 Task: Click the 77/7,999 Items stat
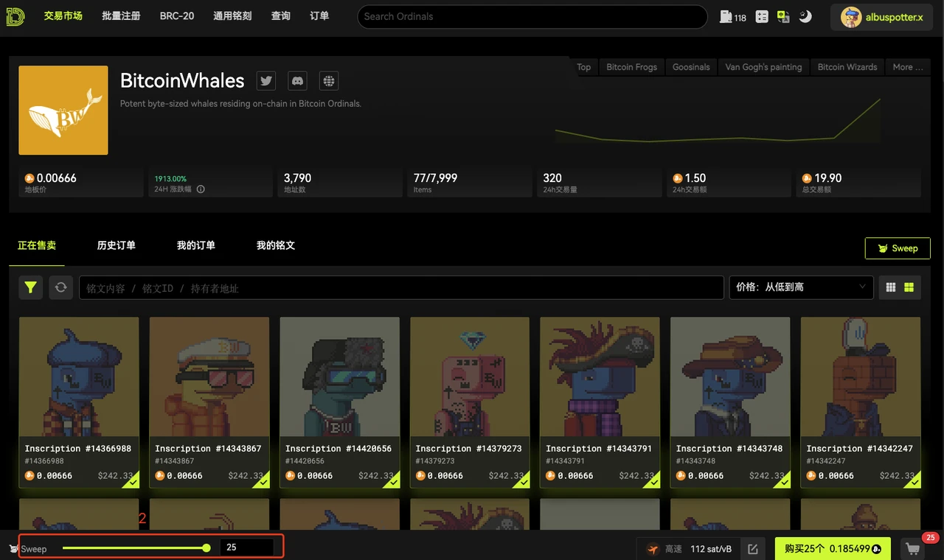pos(470,182)
